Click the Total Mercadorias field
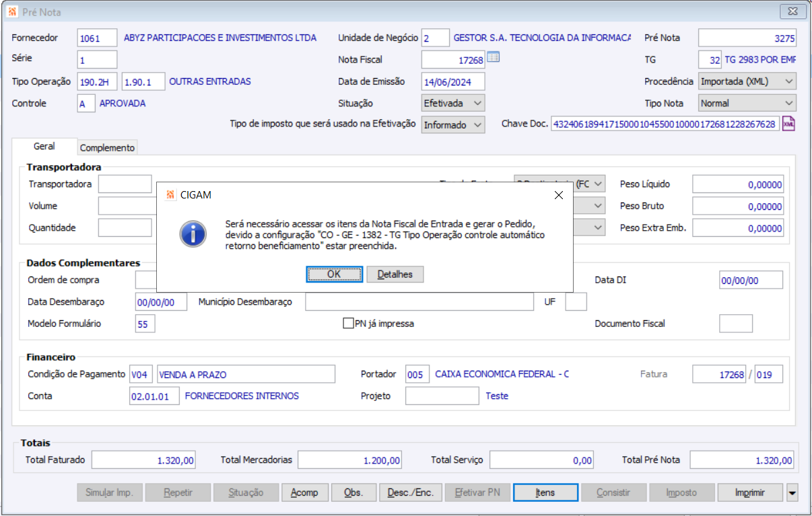Screen dimensions: 812x516 [349, 460]
